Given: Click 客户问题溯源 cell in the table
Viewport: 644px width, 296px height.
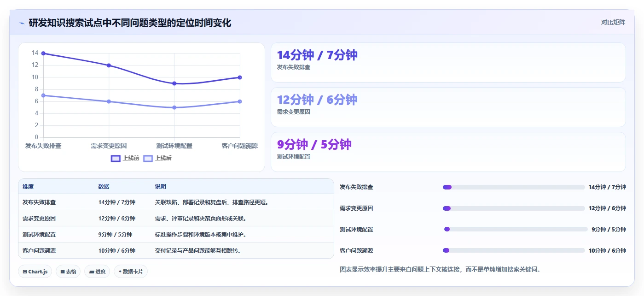Looking at the screenshot, I should (39, 251).
